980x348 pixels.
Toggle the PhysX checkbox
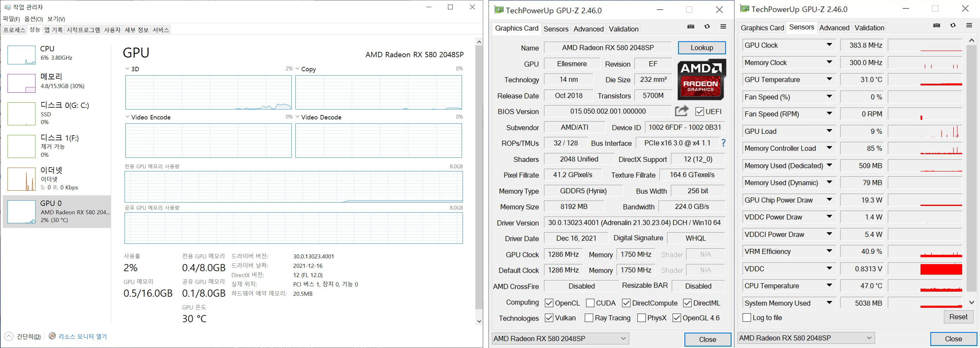point(641,318)
